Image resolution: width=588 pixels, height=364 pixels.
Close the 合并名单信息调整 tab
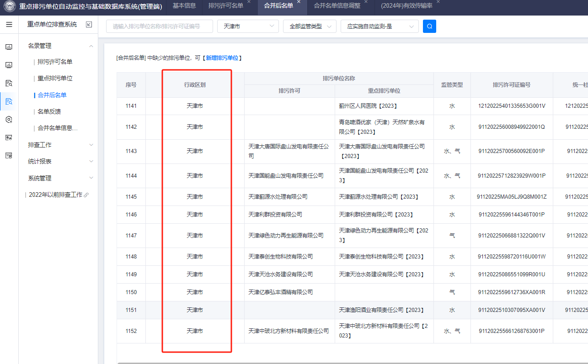366,2
